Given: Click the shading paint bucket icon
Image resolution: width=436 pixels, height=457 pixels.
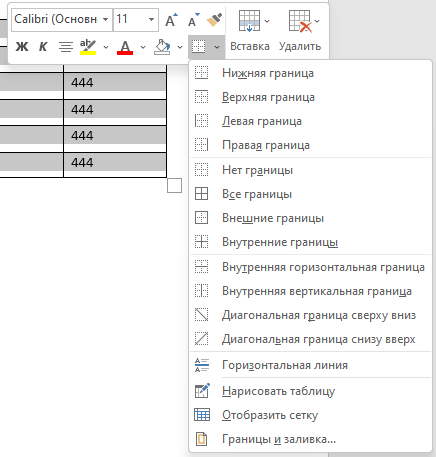Looking at the screenshot, I should click(162, 47).
